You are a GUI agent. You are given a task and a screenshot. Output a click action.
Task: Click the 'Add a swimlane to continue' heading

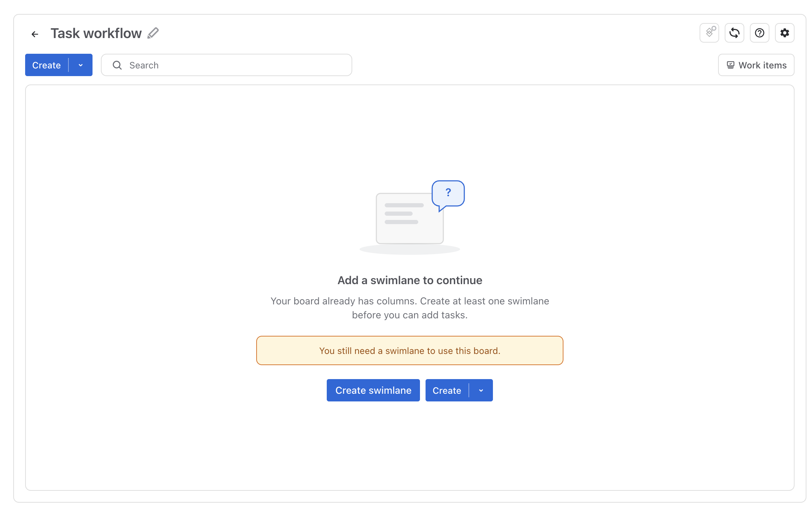(409, 280)
